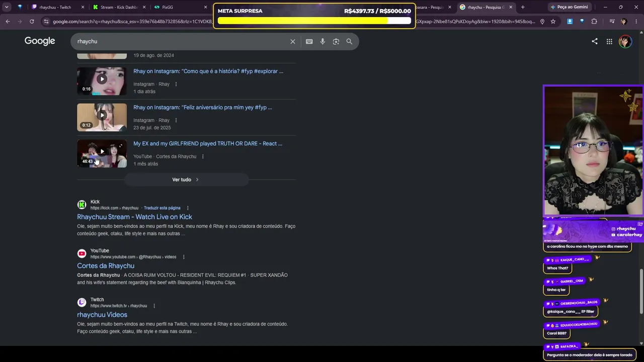Submit search with the magnifier icon

pyautogui.click(x=349, y=42)
